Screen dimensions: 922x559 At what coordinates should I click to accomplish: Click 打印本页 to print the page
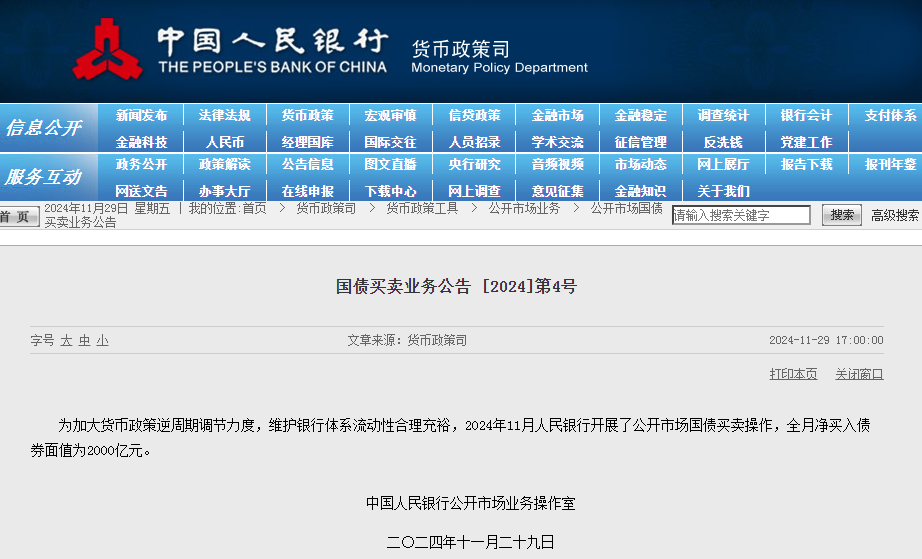pyautogui.click(x=793, y=374)
